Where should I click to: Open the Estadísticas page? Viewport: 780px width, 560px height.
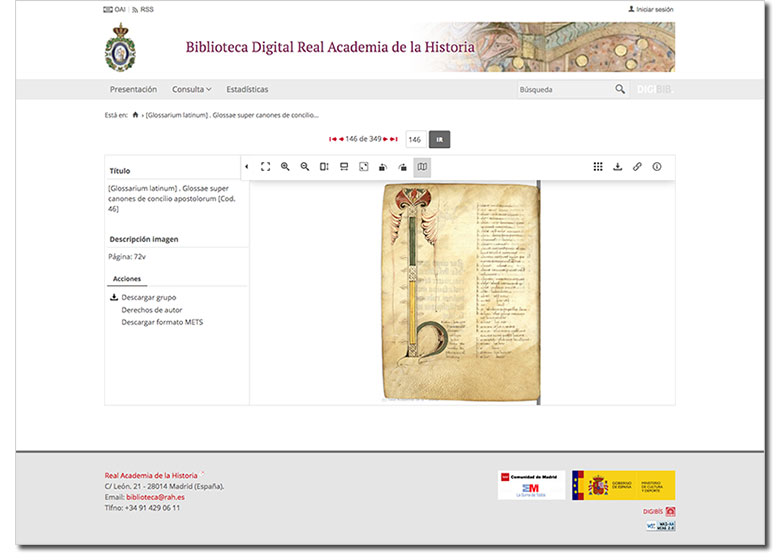pyautogui.click(x=247, y=90)
